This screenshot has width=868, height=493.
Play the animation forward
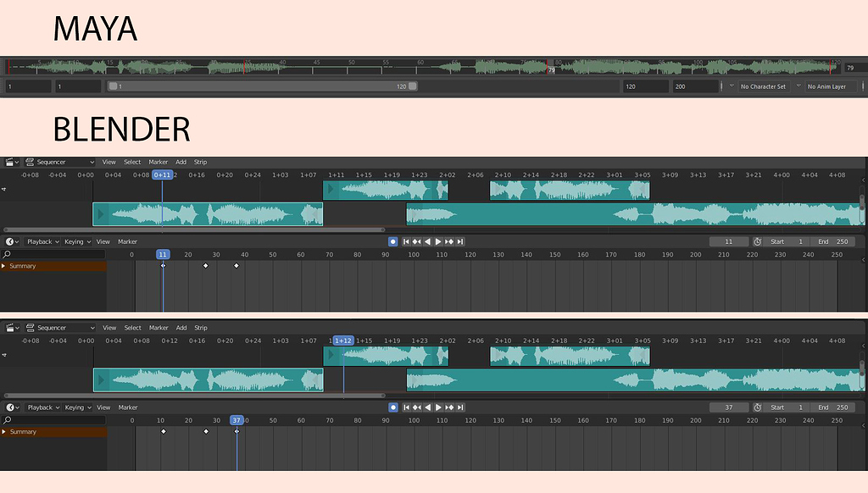tap(438, 241)
